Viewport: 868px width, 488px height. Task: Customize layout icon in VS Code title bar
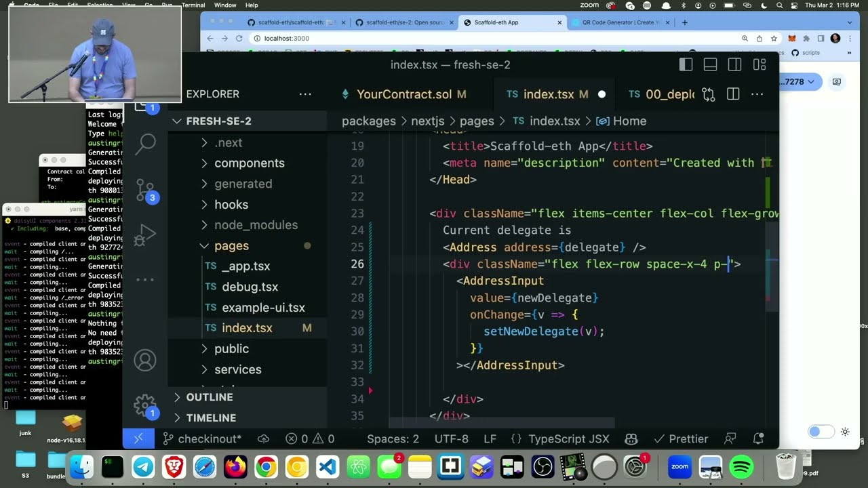coord(759,64)
